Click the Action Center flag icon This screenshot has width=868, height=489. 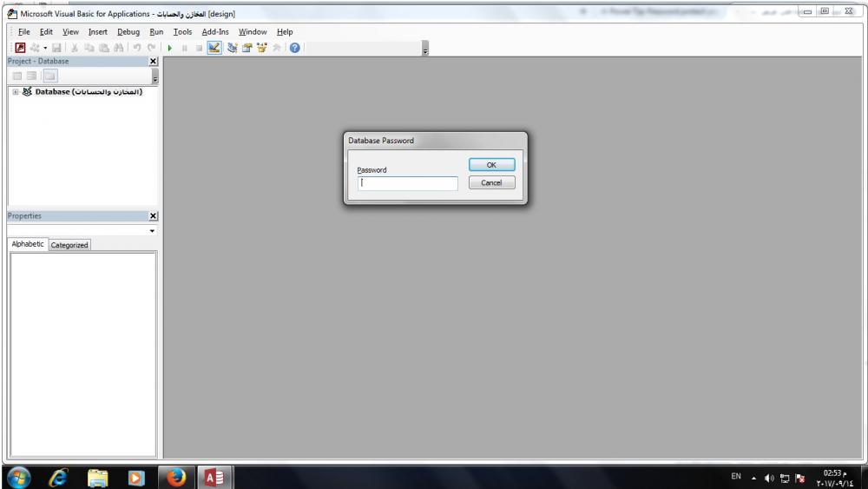point(800,478)
